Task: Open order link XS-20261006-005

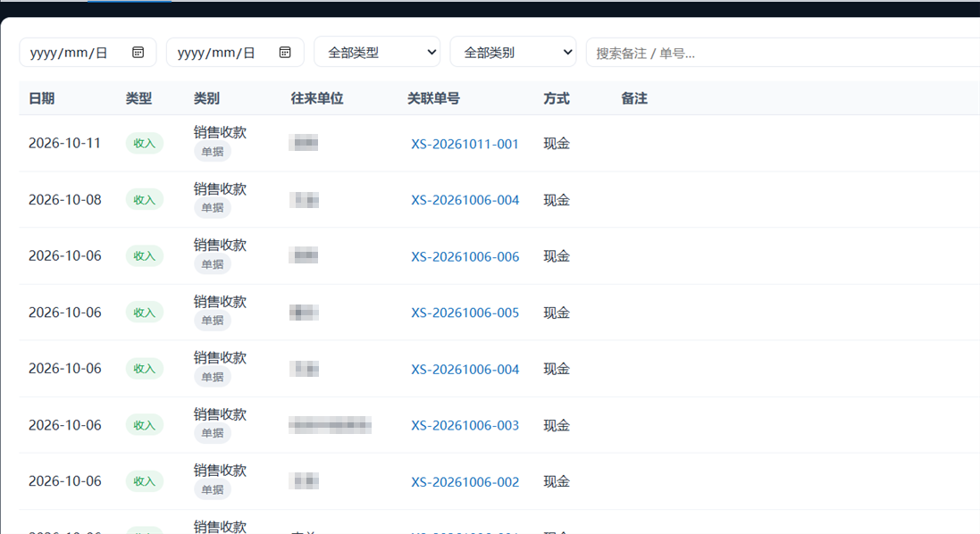Action: click(x=465, y=313)
